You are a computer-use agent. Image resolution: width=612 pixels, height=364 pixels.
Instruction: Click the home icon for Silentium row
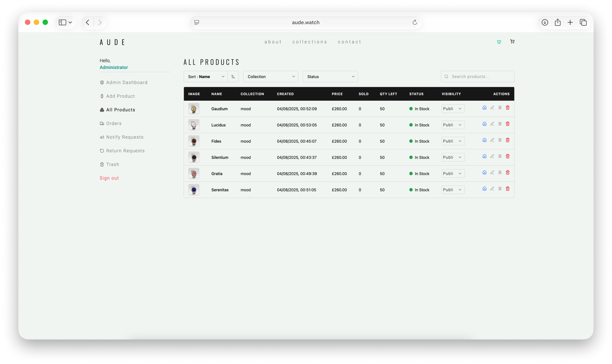484,156
